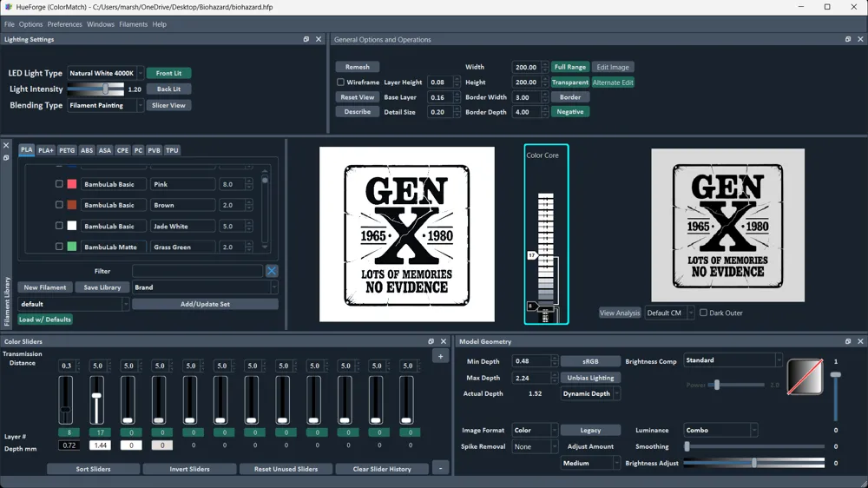
Task: Open the Default CM dropdown
Action: pos(669,313)
